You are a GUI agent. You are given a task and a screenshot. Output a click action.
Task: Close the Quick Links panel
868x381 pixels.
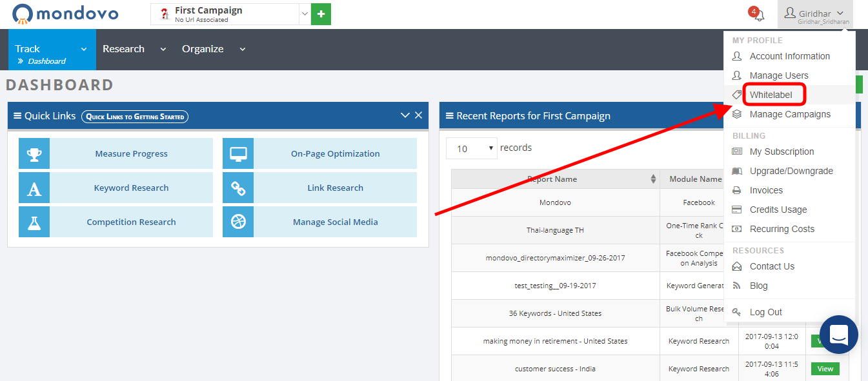(x=418, y=115)
